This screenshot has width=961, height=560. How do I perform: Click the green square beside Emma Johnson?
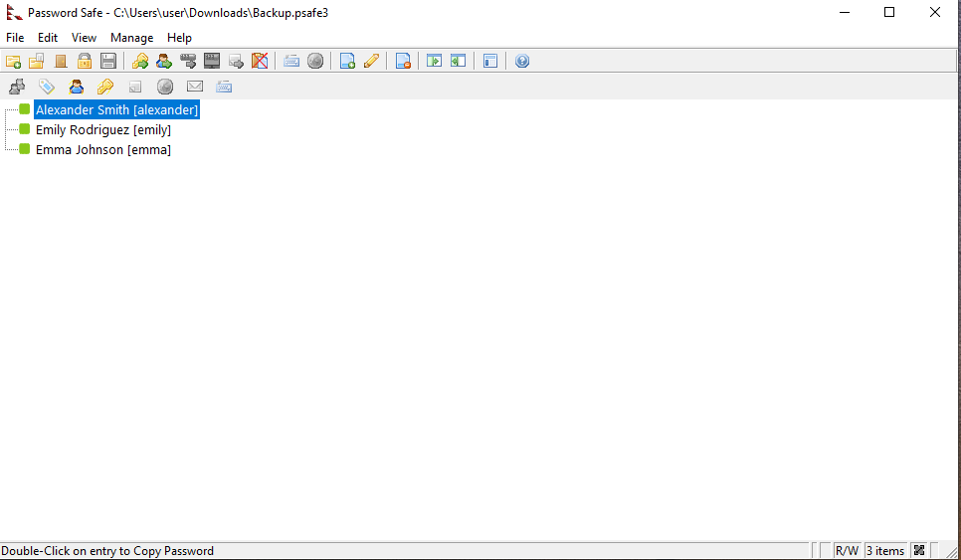(25, 149)
